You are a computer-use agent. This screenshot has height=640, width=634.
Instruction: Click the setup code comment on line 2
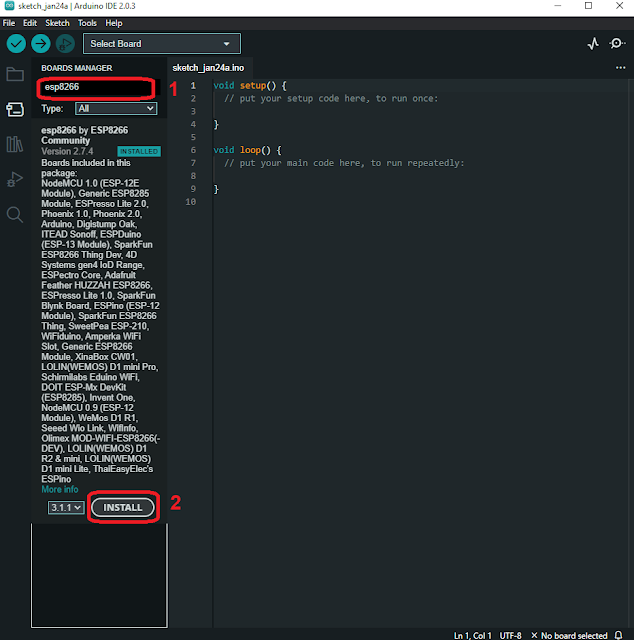[x=331, y=98]
